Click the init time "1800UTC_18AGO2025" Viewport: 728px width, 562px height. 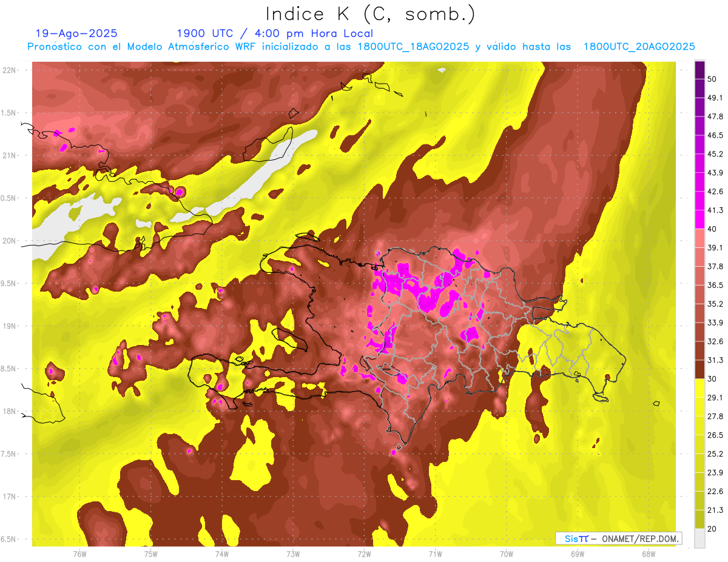click(413, 47)
